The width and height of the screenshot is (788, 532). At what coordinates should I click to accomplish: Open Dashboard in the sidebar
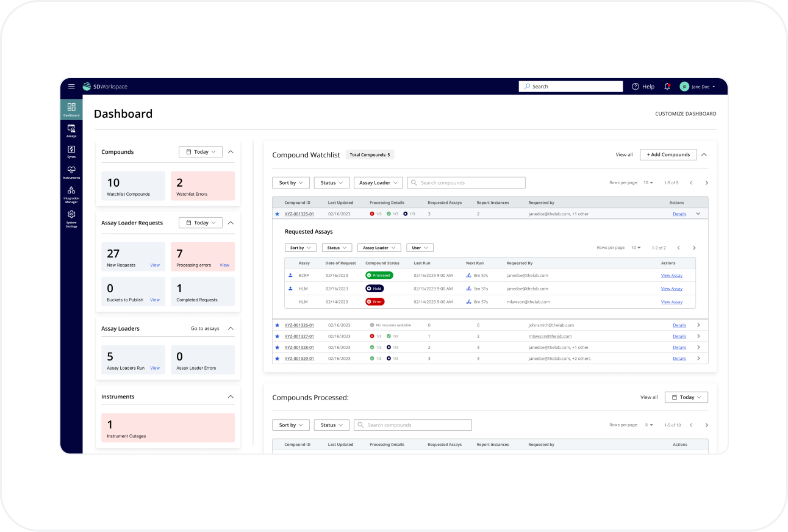coord(71,109)
